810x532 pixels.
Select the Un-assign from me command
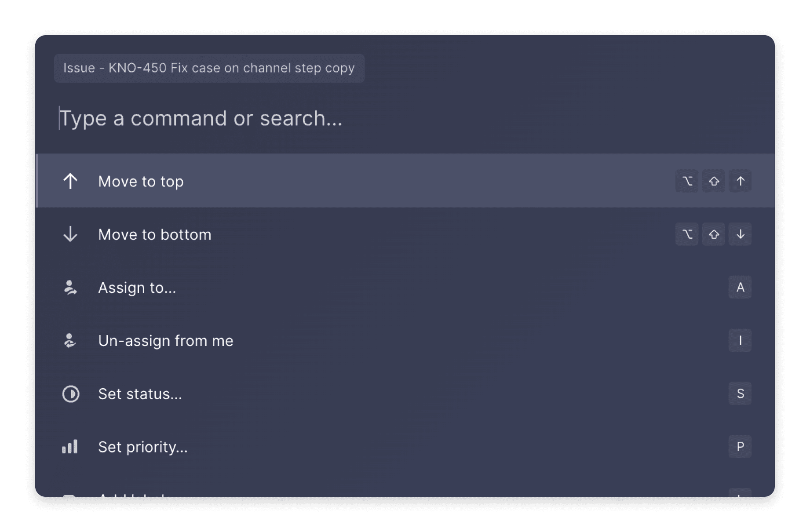click(166, 341)
